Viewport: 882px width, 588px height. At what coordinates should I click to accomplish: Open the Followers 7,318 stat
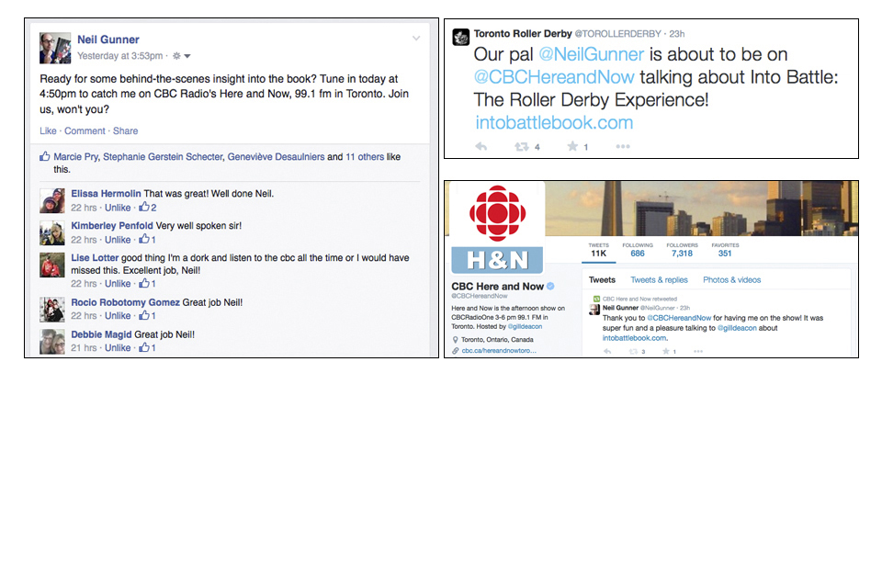tap(682, 250)
